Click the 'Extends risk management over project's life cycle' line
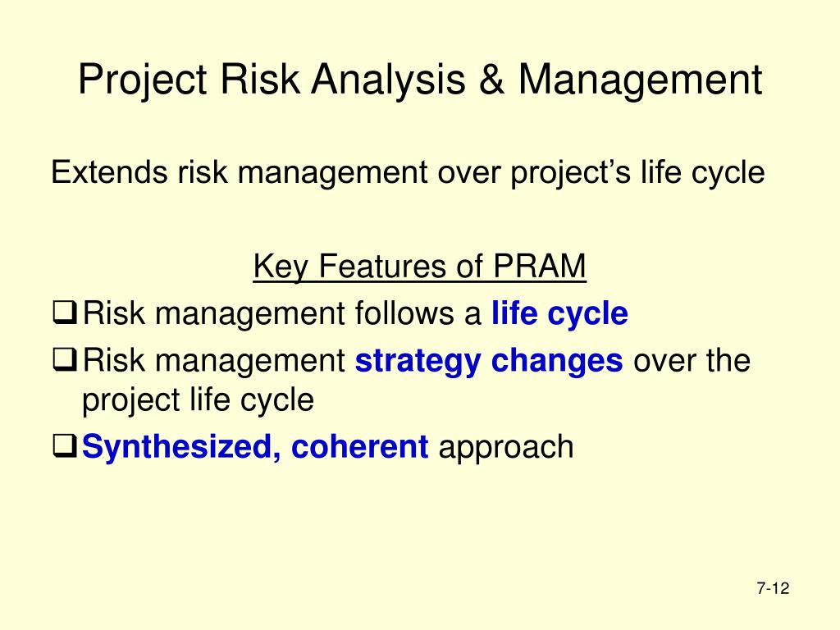Viewport: 840px width, 630px height. click(408, 173)
